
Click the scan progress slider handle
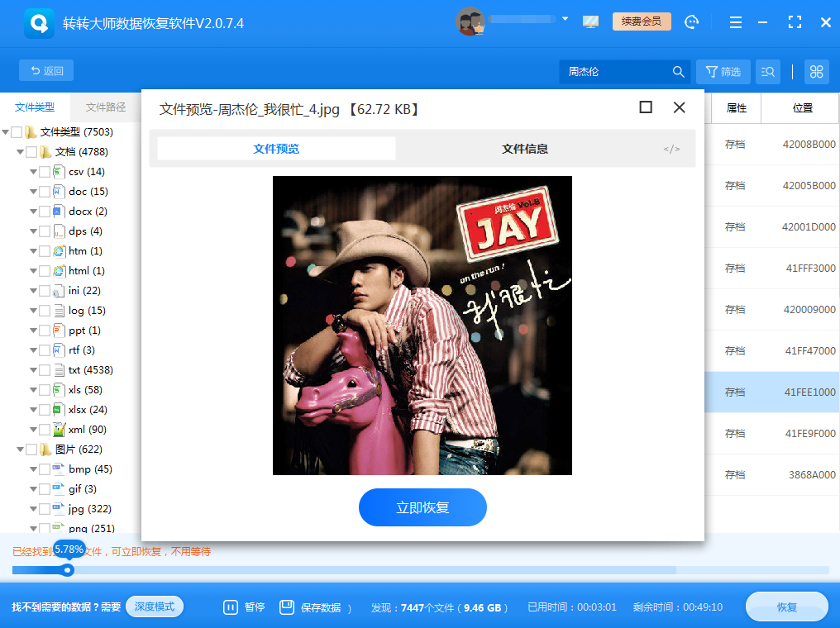coord(68,570)
